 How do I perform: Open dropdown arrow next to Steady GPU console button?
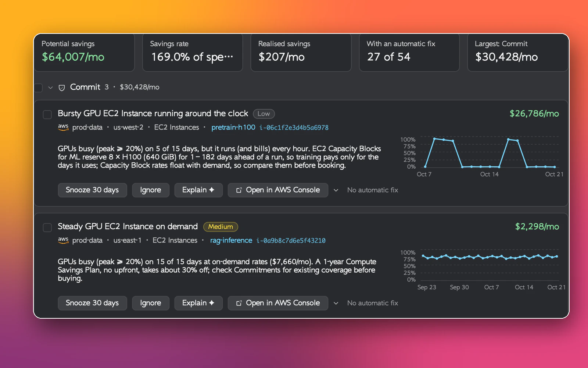point(336,303)
